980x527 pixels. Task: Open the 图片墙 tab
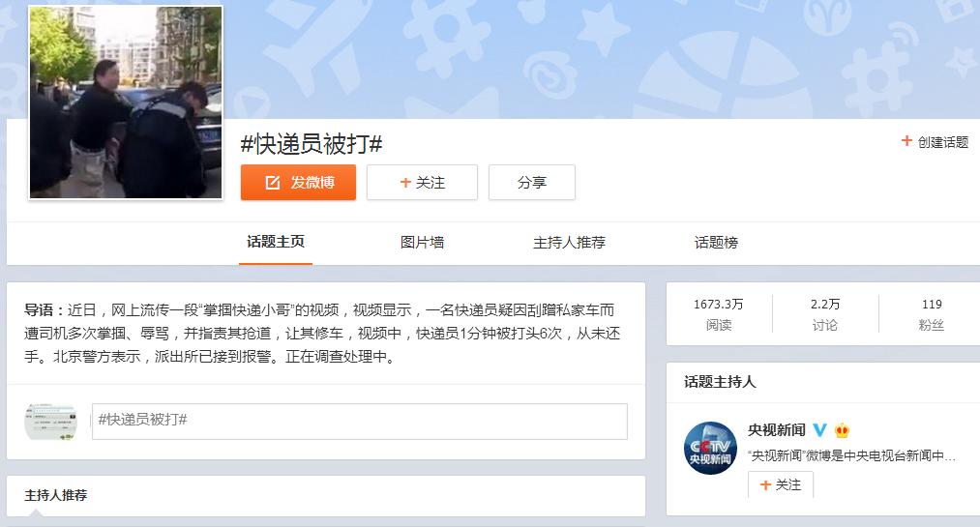423,243
